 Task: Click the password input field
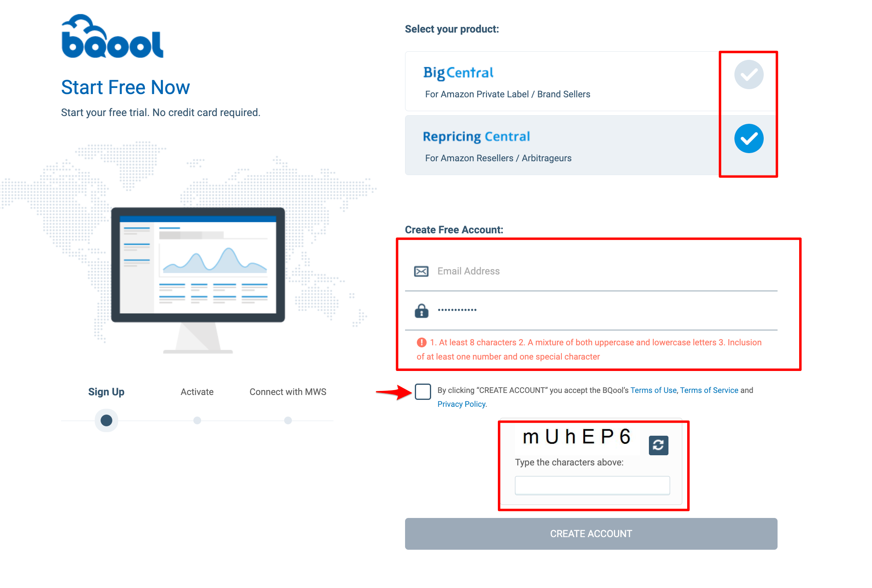pyautogui.click(x=591, y=310)
